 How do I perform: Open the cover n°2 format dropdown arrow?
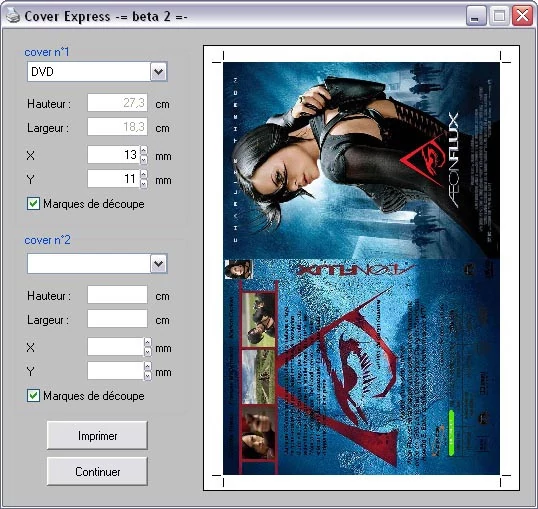[158, 264]
